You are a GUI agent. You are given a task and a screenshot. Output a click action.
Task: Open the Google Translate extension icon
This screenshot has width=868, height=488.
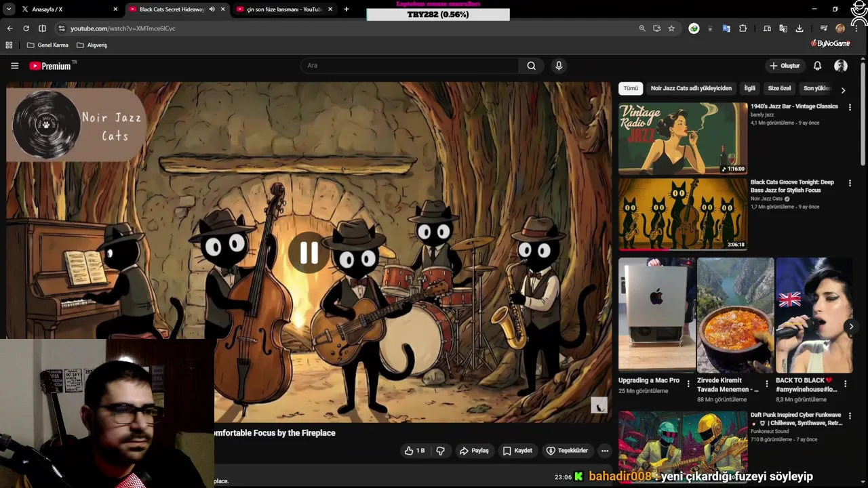point(726,28)
